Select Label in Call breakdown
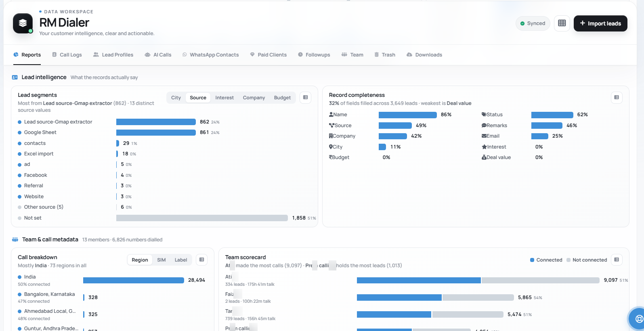644x331 pixels. pos(181,260)
